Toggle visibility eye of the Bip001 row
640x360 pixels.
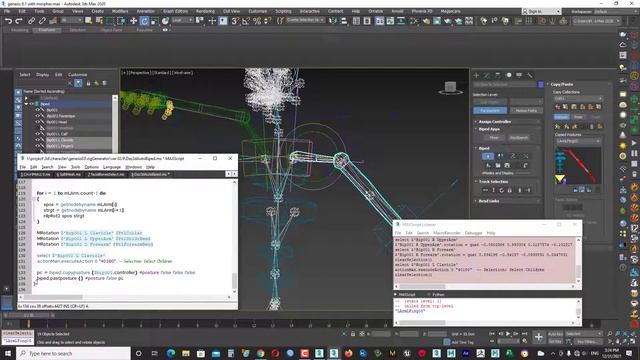[x=38, y=110]
